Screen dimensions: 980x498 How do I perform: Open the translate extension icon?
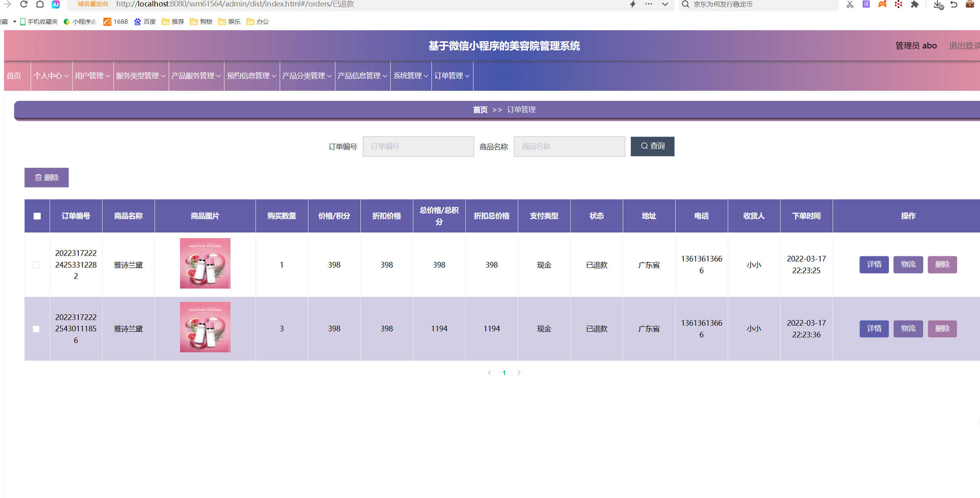point(866,4)
